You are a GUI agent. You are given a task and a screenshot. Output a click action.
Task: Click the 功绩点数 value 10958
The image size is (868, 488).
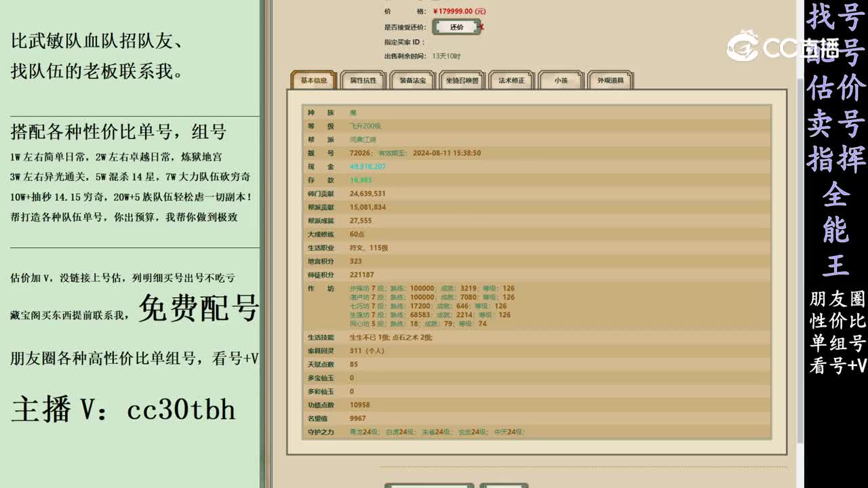pos(359,405)
